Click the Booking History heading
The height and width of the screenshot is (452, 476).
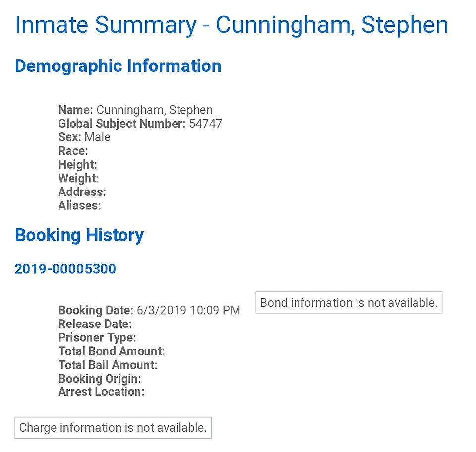pyautogui.click(x=79, y=235)
